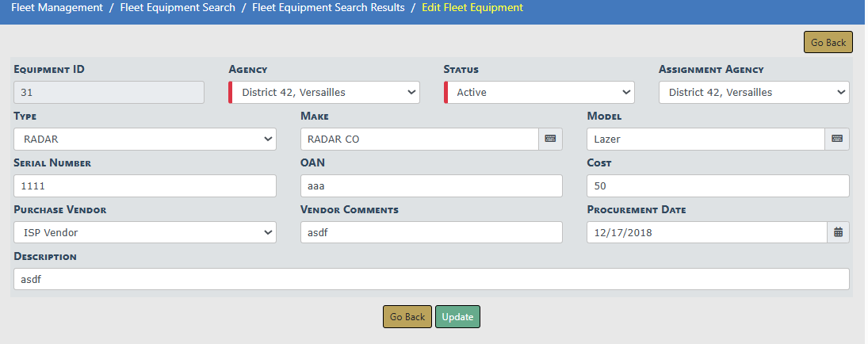The width and height of the screenshot is (868, 344).
Task: Return to Fleet Equipment Search Results breadcrumb
Action: click(328, 8)
